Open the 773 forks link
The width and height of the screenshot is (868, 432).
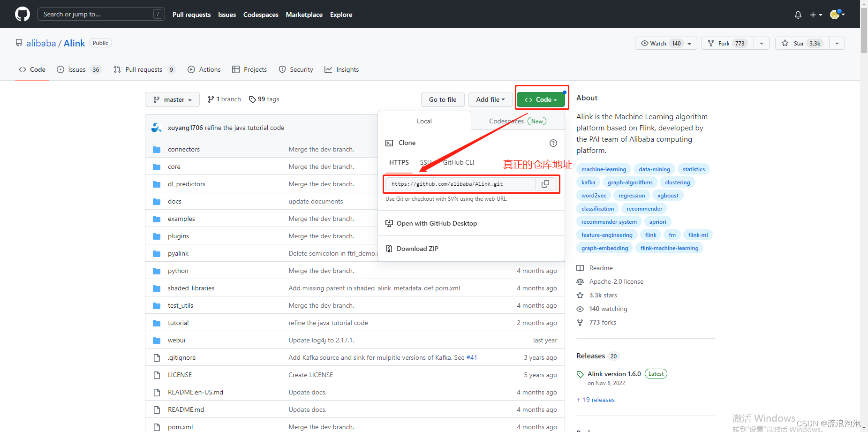603,322
